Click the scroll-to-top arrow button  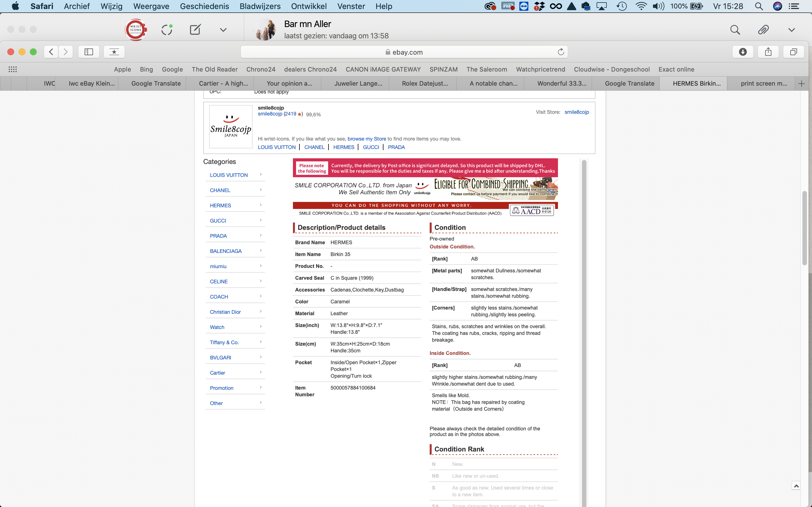click(x=796, y=486)
